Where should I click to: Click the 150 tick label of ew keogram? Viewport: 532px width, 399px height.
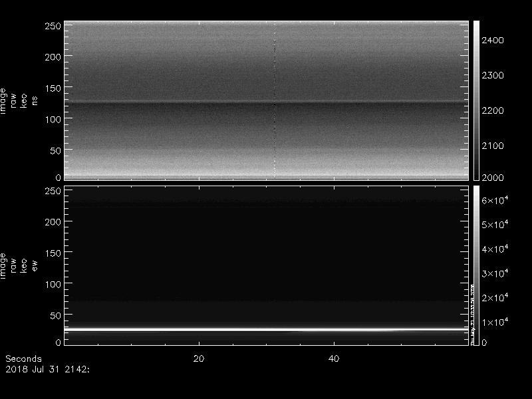53,253
